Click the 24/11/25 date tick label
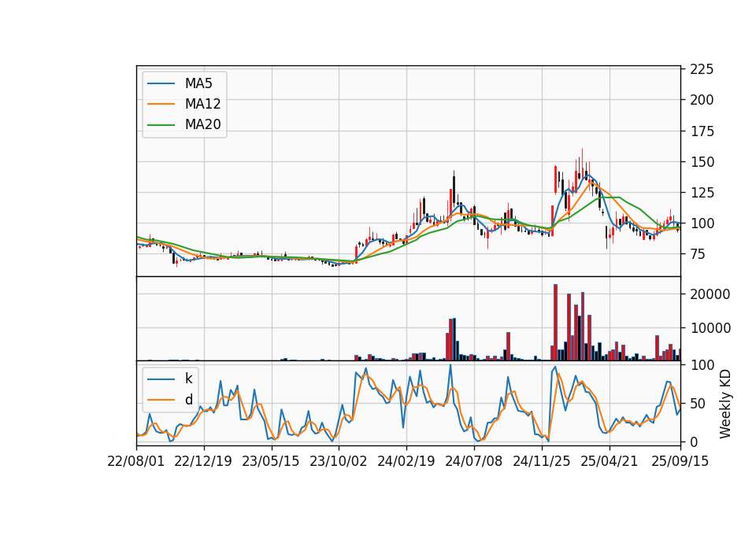The image size is (756, 543). [542, 461]
